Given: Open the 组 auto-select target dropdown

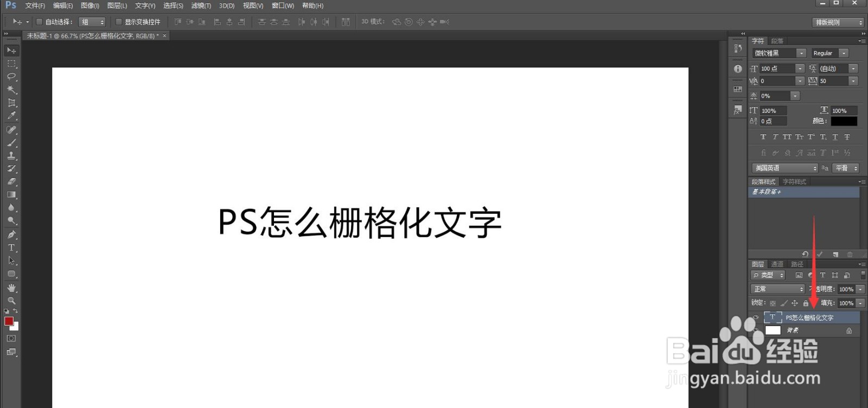Looking at the screenshot, I should point(92,22).
